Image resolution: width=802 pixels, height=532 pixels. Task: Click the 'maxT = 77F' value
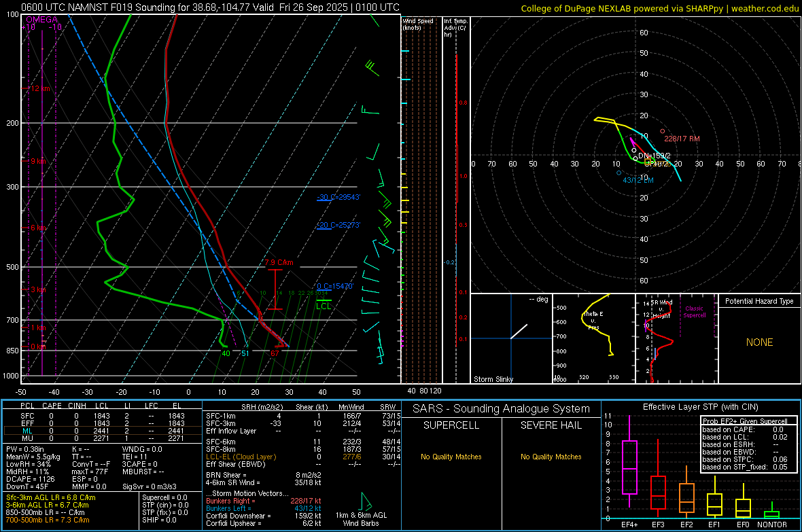point(90,471)
